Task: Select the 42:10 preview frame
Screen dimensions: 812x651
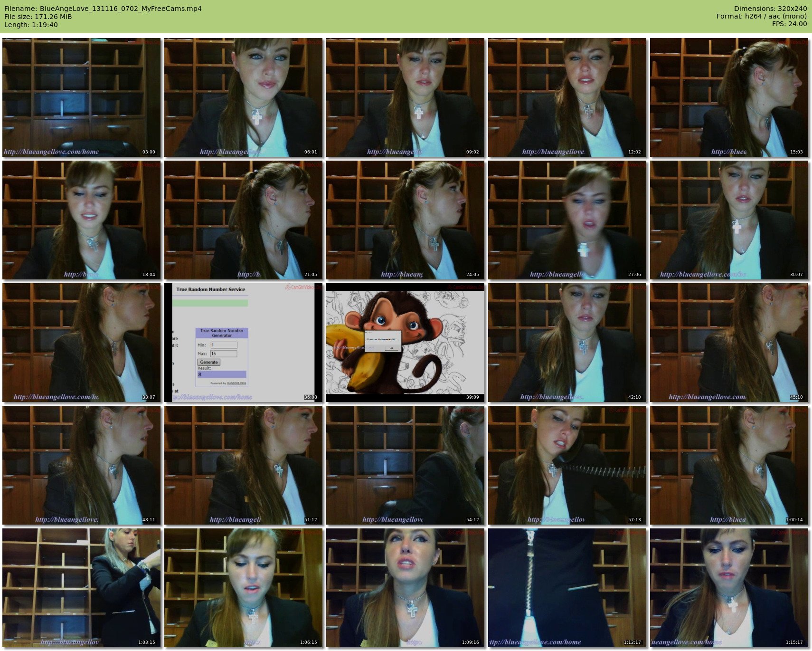Action: (x=567, y=343)
